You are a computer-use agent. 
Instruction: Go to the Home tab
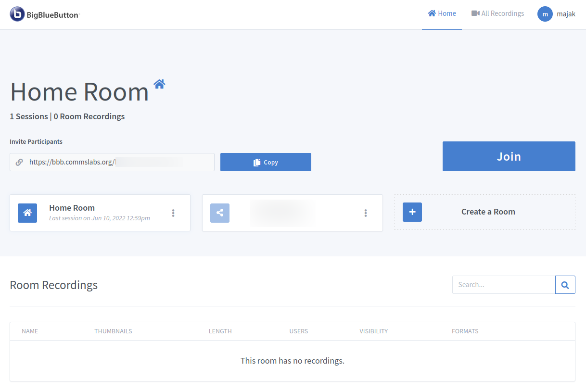pos(442,13)
